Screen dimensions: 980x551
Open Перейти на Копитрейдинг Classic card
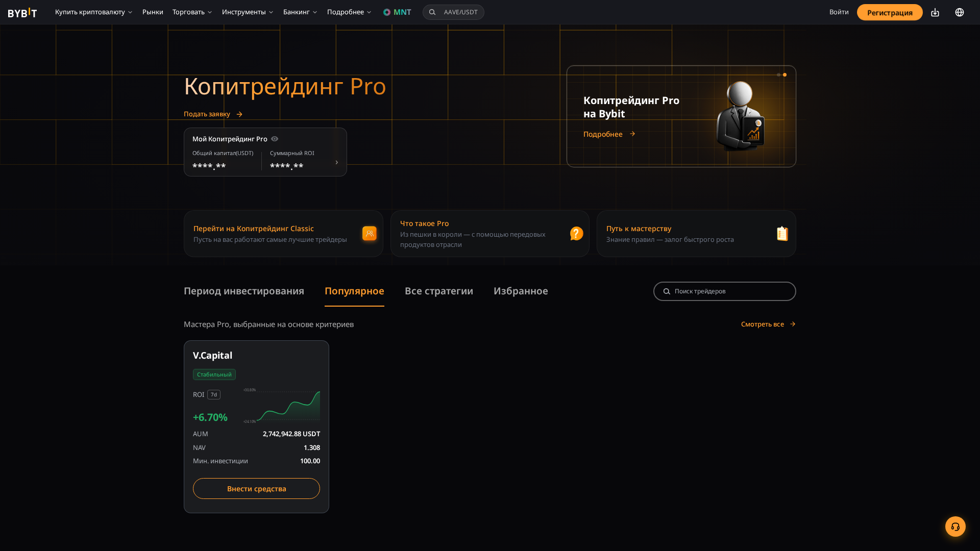pos(283,234)
